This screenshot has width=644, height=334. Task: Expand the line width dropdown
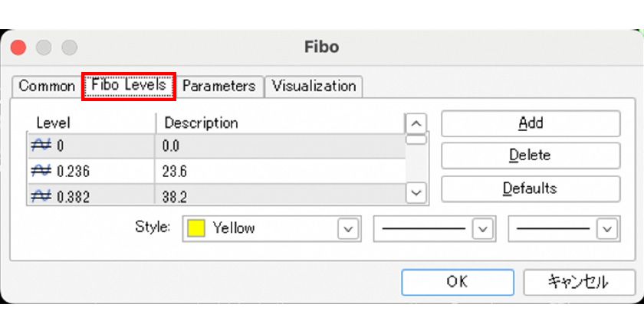tap(608, 228)
